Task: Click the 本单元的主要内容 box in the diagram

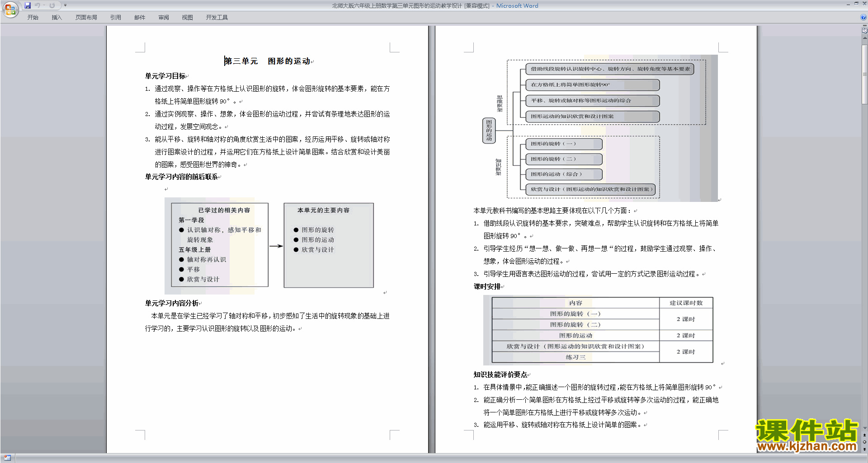Action: [x=329, y=245]
